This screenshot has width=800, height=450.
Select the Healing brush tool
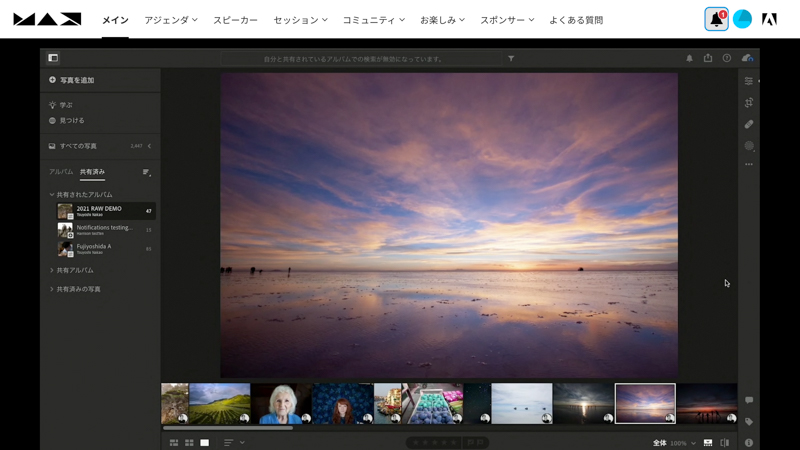click(x=748, y=124)
